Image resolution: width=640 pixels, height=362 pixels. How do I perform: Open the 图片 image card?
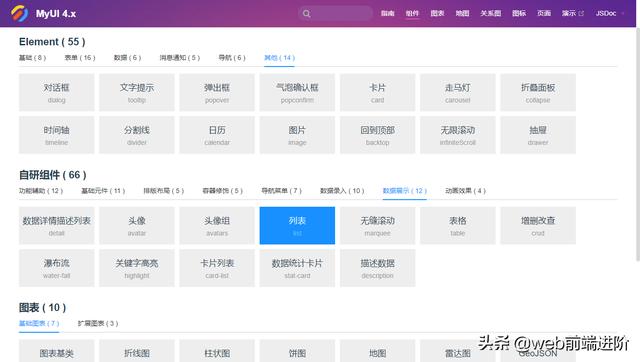[x=297, y=135]
